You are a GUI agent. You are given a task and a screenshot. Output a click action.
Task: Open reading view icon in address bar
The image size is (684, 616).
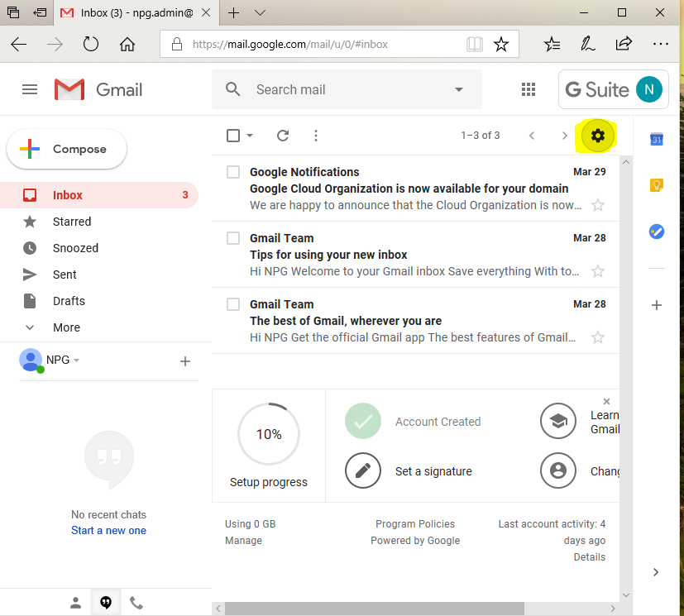[474, 44]
